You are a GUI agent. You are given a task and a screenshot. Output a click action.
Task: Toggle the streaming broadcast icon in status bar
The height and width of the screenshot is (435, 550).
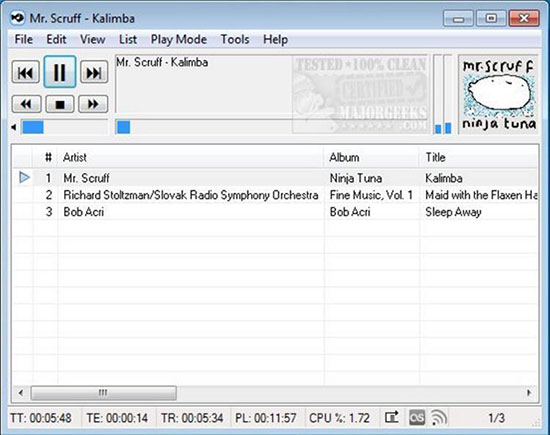pos(439,417)
